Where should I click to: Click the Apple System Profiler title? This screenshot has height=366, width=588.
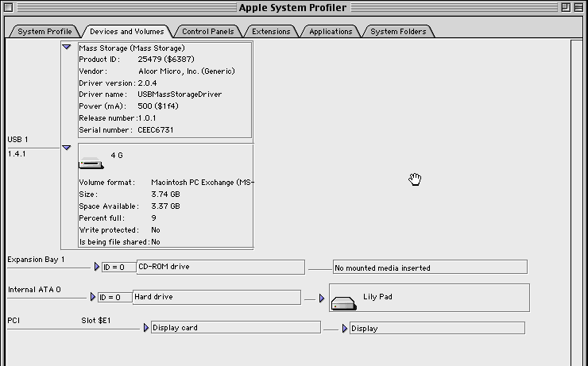(292, 7)
